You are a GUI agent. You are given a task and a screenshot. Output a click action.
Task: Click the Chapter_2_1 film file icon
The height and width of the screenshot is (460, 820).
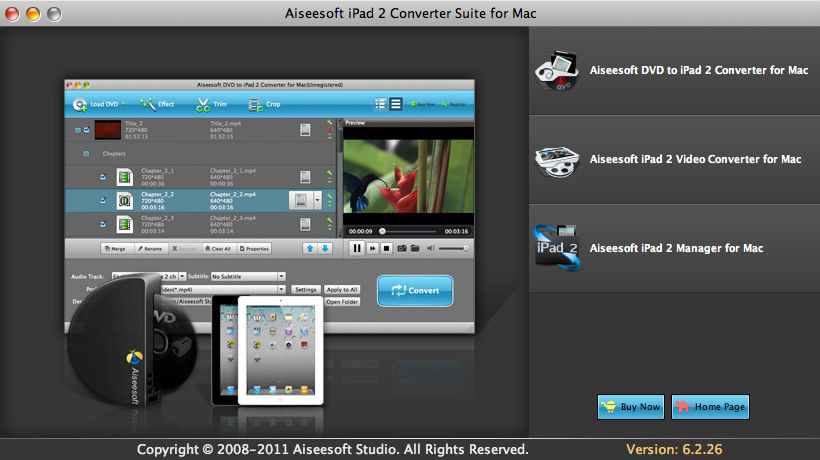pos(124,177)
